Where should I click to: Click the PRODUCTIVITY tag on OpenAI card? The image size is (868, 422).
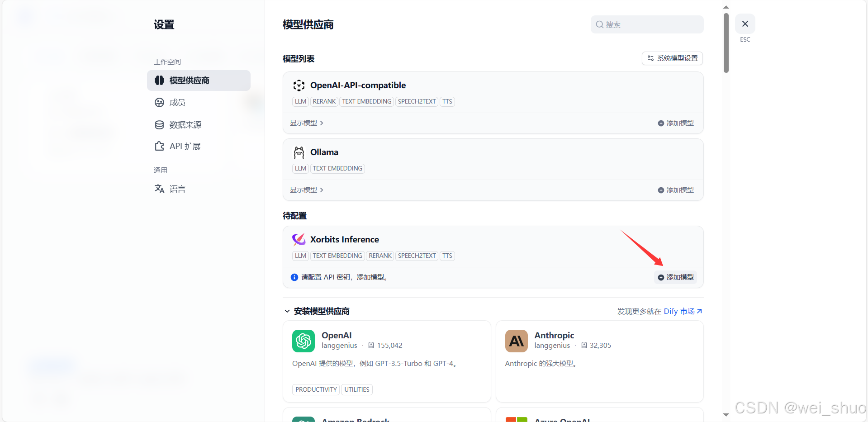pos(316,389)
